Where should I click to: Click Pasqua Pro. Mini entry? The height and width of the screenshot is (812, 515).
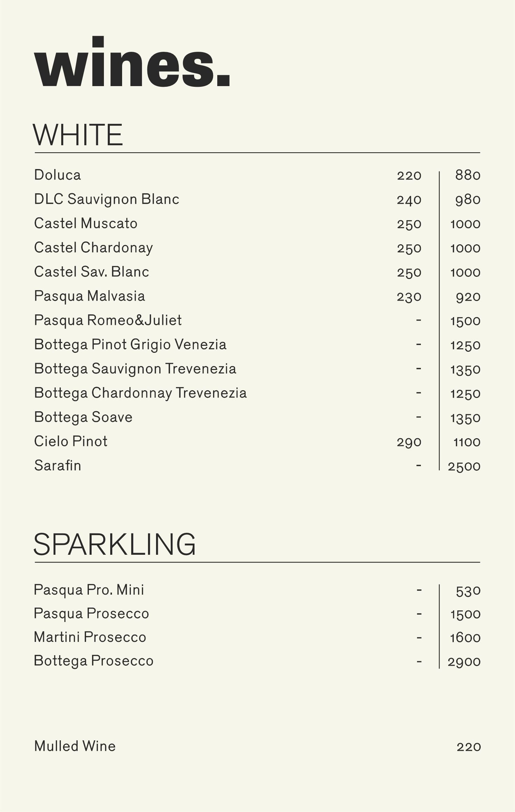tap(89, 590)
